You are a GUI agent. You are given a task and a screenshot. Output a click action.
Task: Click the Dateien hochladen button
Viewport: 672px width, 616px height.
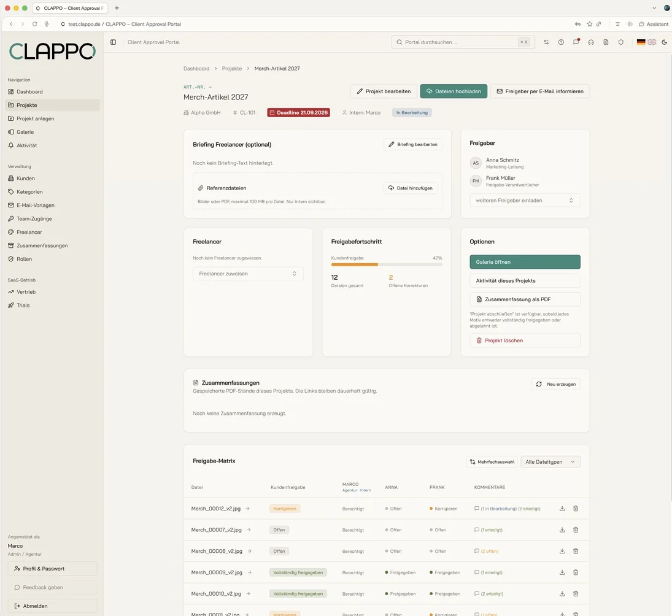pyautogui.click(x=454, y=91)
